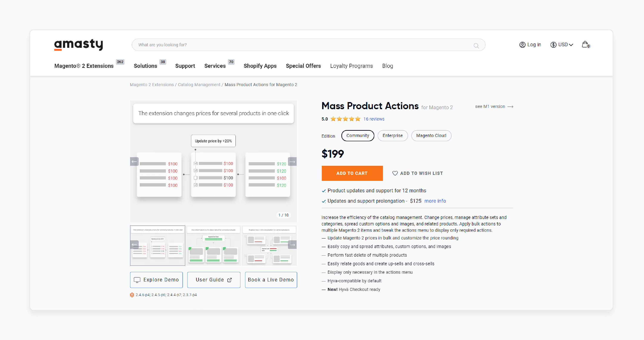Expand the USD currency selector dropdown
644x340 pixels.
coord(562,45)
